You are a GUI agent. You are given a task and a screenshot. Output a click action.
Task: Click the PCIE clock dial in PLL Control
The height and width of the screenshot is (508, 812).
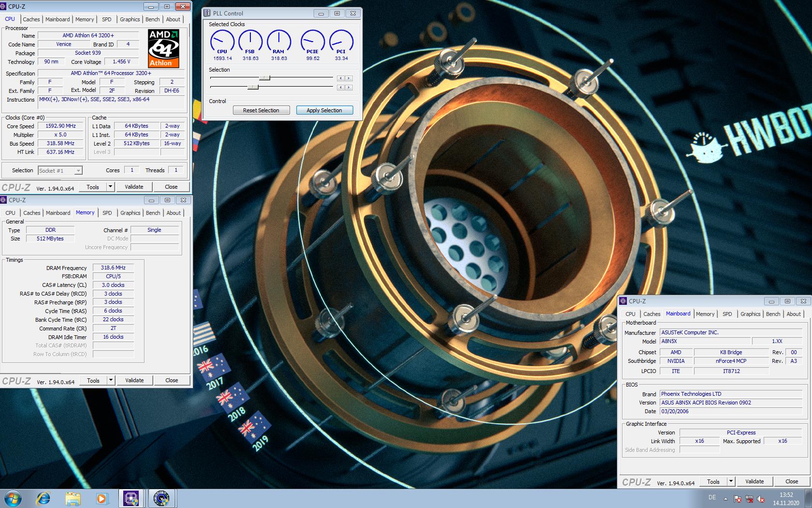[313, 41]
